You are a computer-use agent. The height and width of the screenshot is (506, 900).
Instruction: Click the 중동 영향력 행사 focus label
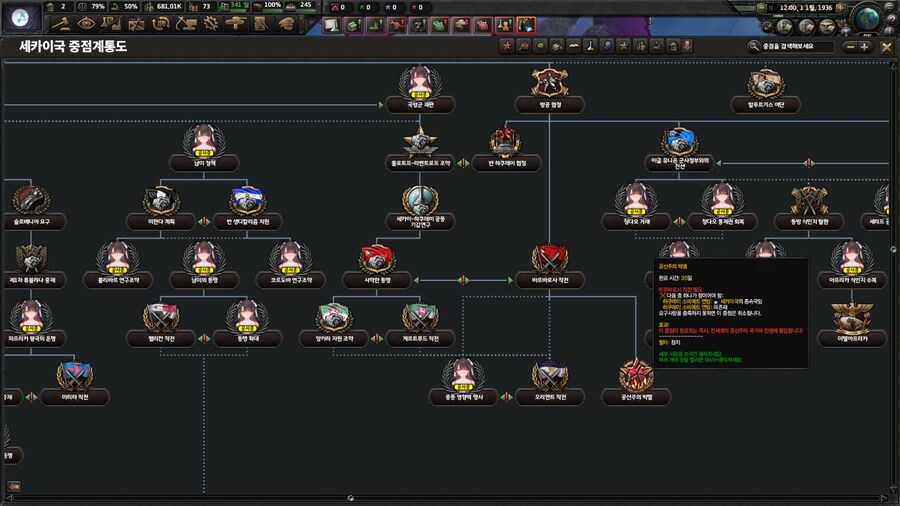click(464, 397)
